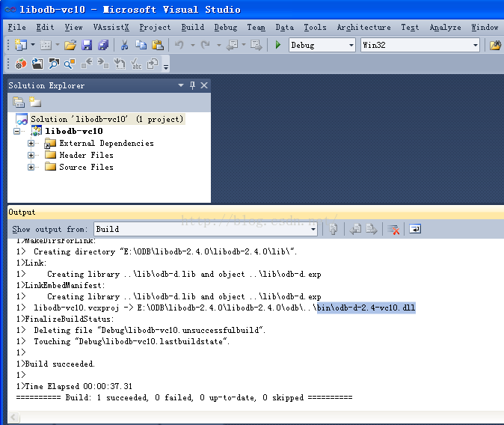This screenshot has width=504, height=425.
Task: Click the Copy icon in toolbar
Action: pos(141,45)
